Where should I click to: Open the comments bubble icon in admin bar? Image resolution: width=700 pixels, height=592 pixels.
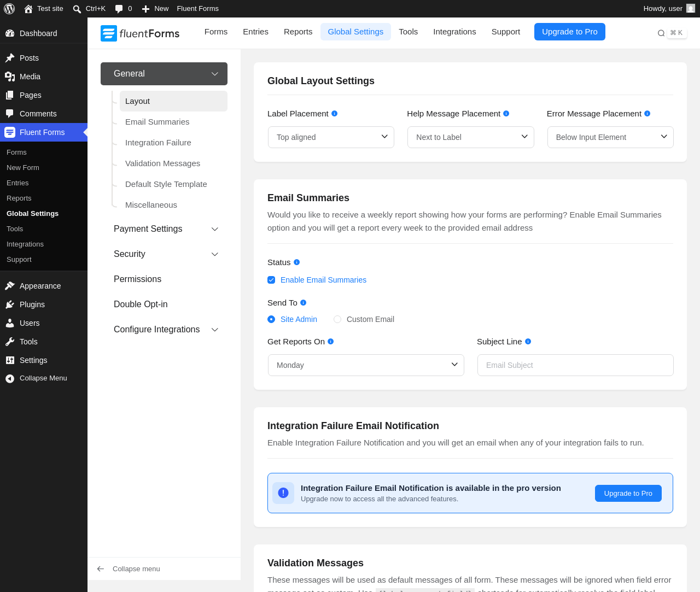pyautogui.click(x=119, y=9)
